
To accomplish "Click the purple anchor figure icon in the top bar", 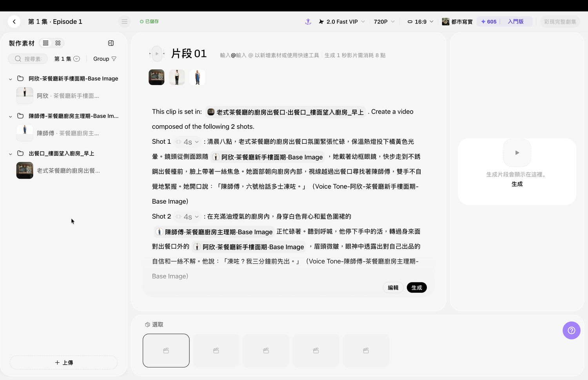I will click(x=308, y=22).
